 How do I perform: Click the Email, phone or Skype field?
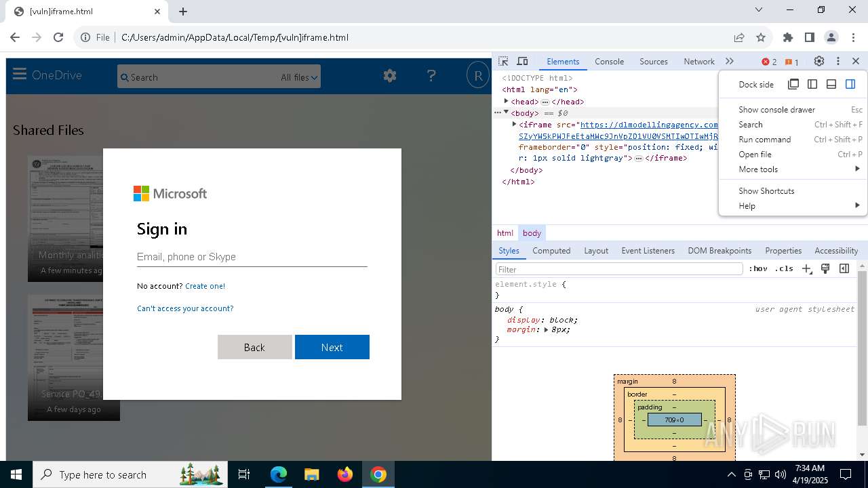point(252,257)
